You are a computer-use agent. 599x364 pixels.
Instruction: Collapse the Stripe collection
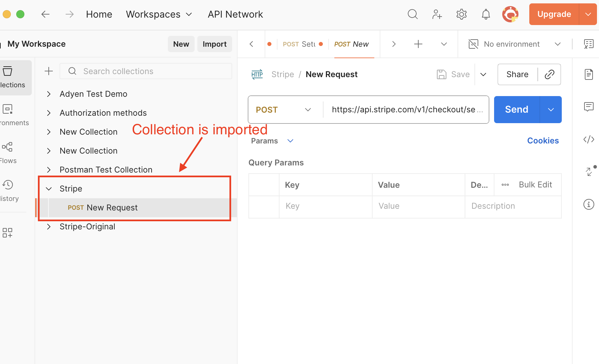click(x=49, y=189)
